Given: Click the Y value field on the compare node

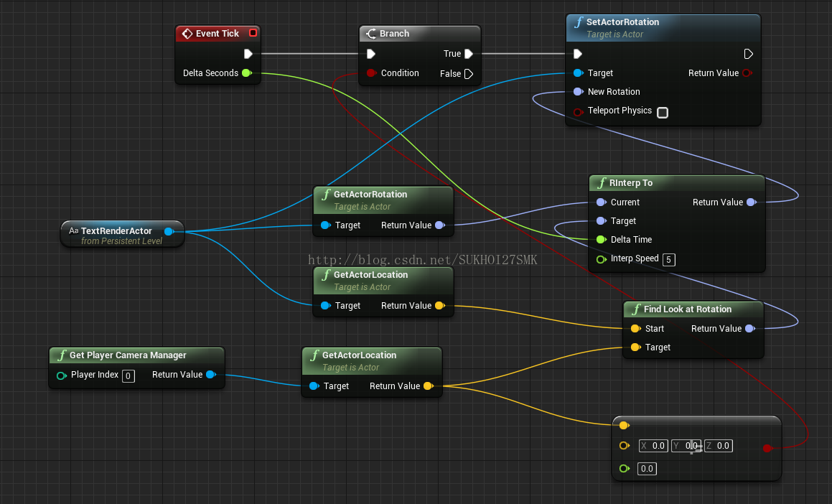Looking at the screenshot, I should coord(686,446).
